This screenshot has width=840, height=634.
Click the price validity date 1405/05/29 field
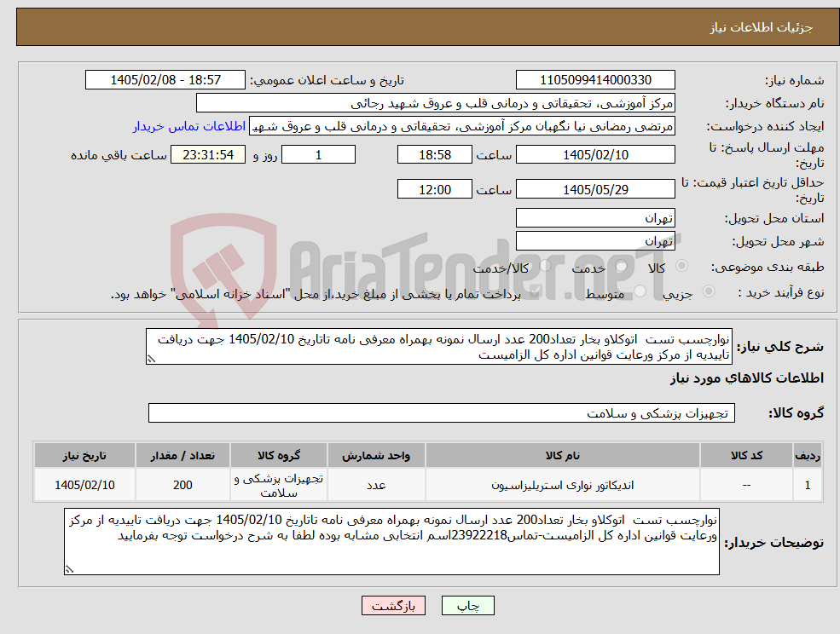(x=595, y=189)
